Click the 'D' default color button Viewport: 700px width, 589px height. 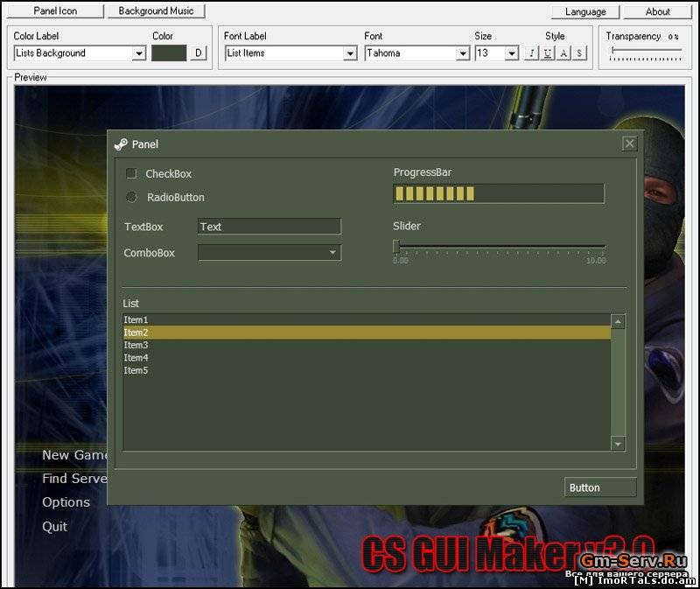199,53
